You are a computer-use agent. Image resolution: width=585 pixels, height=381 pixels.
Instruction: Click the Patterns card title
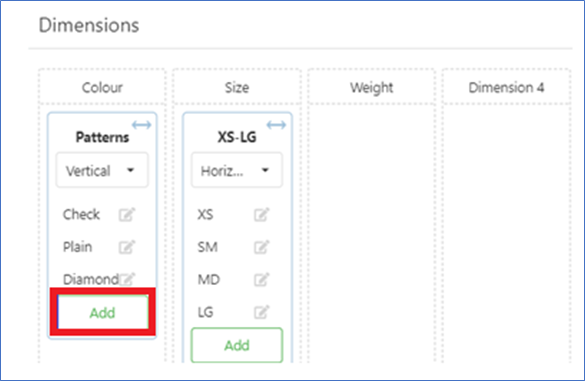(102, 137)
